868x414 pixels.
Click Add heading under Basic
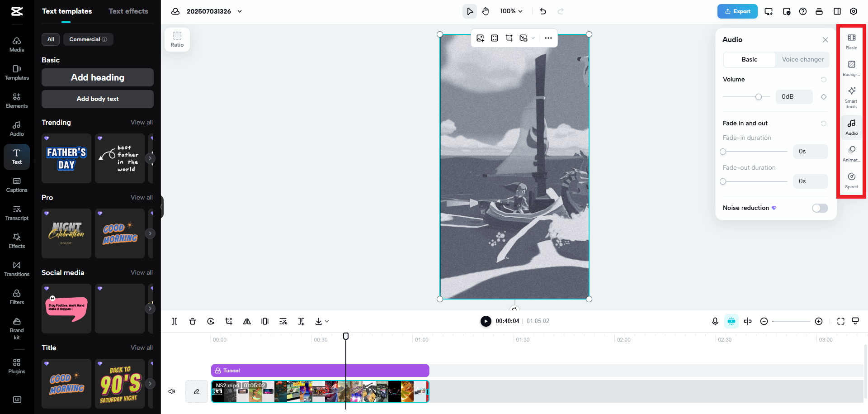(x=97, y=77)
